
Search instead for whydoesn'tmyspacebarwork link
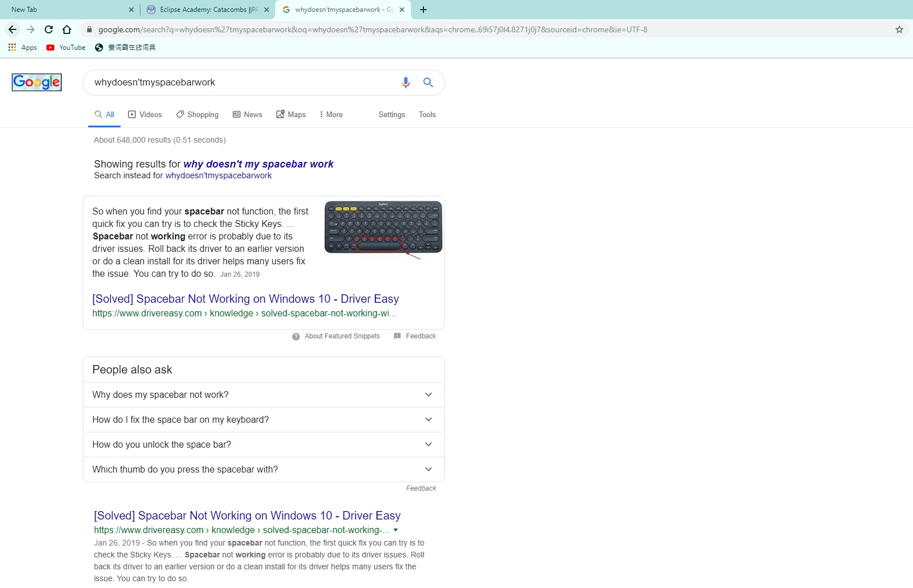click(218, 175)
